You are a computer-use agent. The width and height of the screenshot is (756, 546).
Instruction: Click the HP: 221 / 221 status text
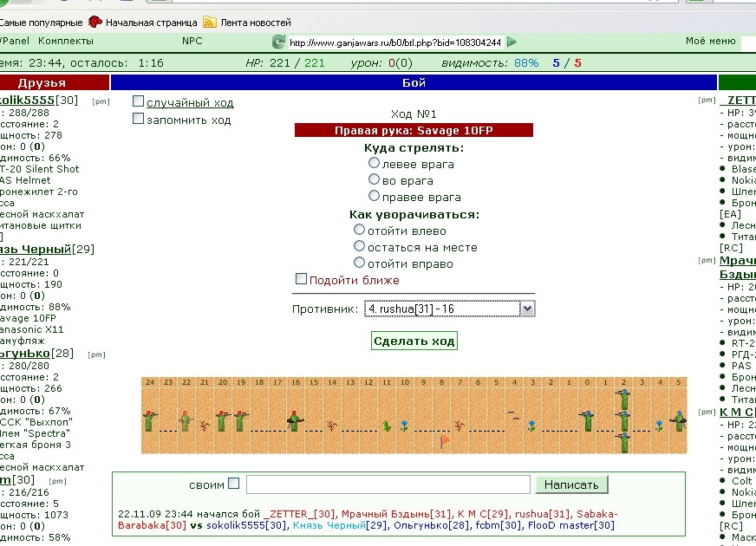point(285,63)
